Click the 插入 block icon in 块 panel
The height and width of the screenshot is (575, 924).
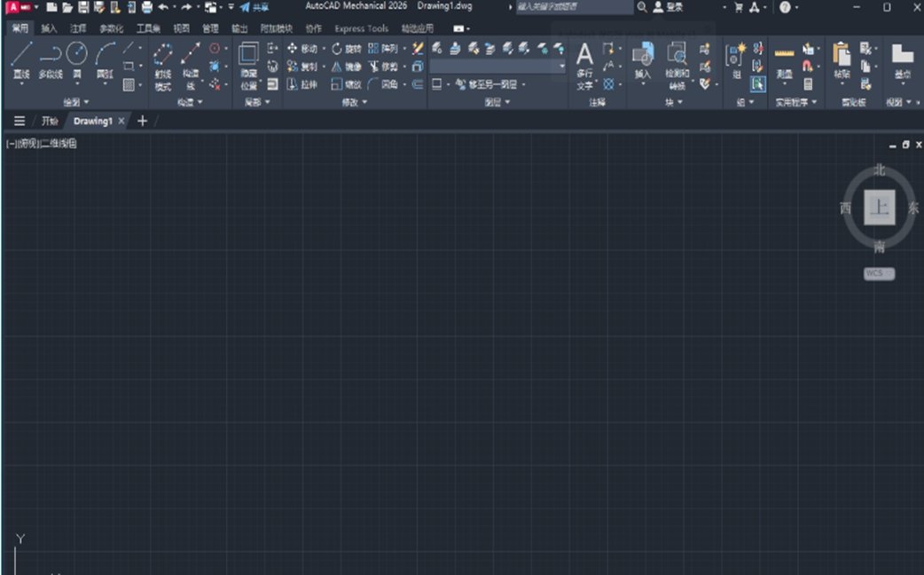[643, 59]
